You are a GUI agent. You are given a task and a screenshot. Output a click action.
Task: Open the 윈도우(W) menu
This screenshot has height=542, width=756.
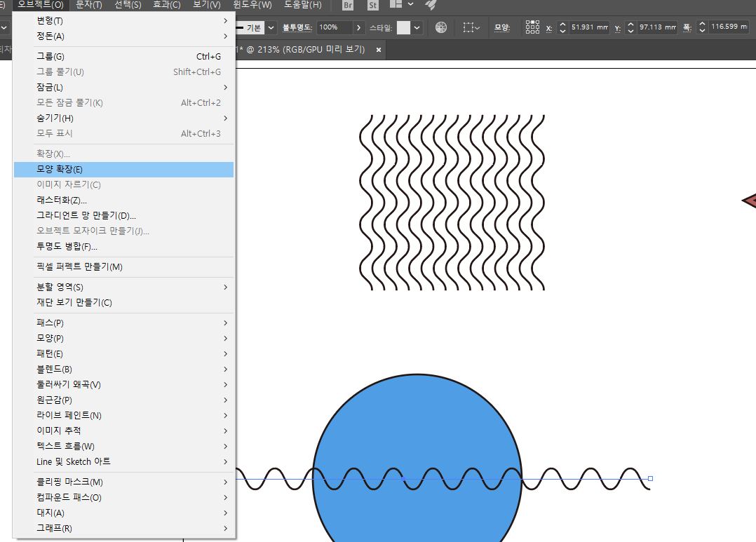tap(252, 5)
